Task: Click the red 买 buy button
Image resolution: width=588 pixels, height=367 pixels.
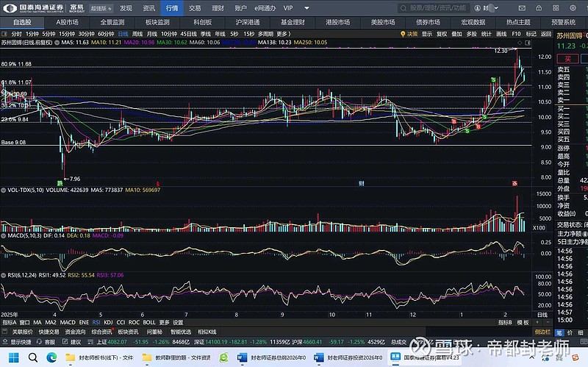Action: pos(567,59)
